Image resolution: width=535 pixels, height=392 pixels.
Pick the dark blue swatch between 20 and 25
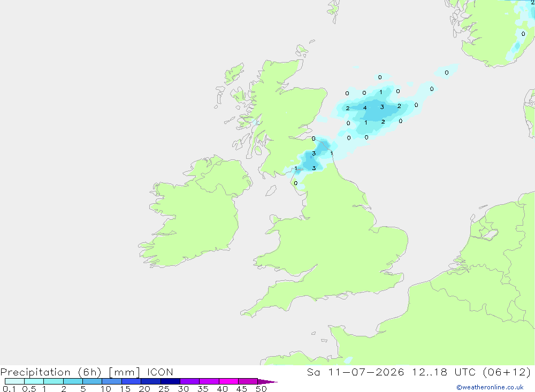[x=151, y=381]
